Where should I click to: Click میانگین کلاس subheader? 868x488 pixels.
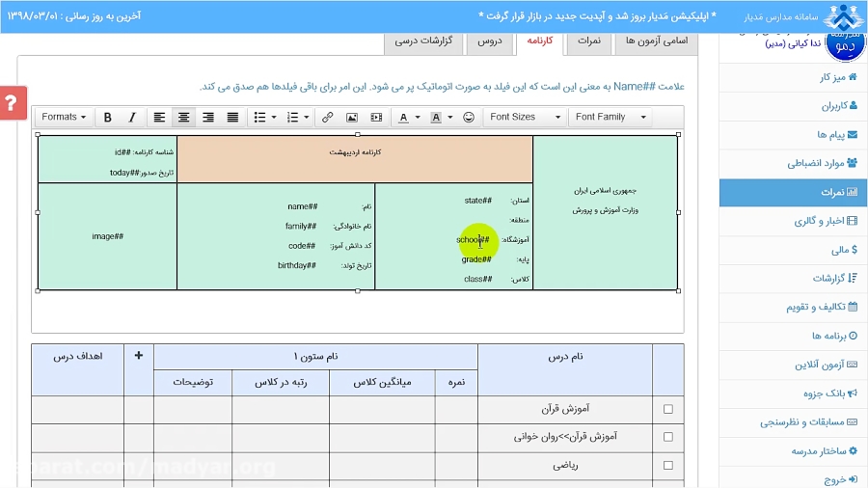(382, 382)
